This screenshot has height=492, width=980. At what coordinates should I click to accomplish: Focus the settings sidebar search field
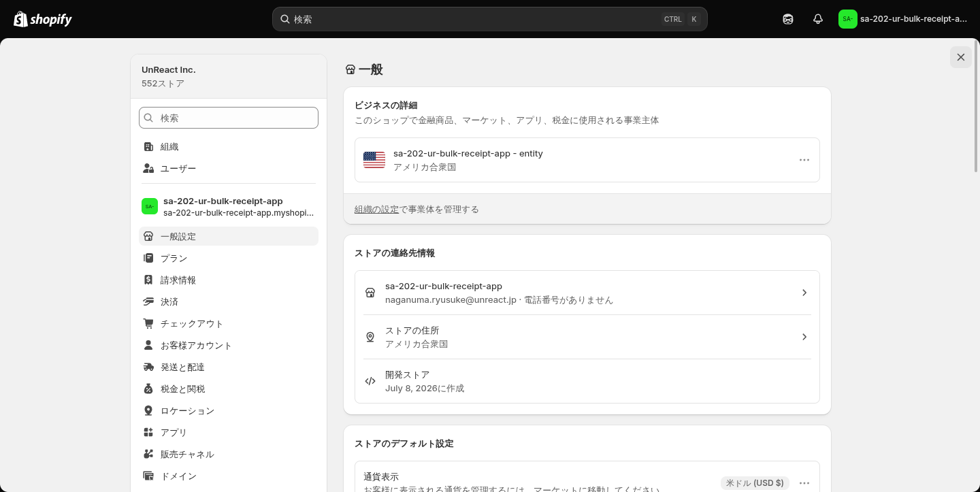click(x=229, y=118)
